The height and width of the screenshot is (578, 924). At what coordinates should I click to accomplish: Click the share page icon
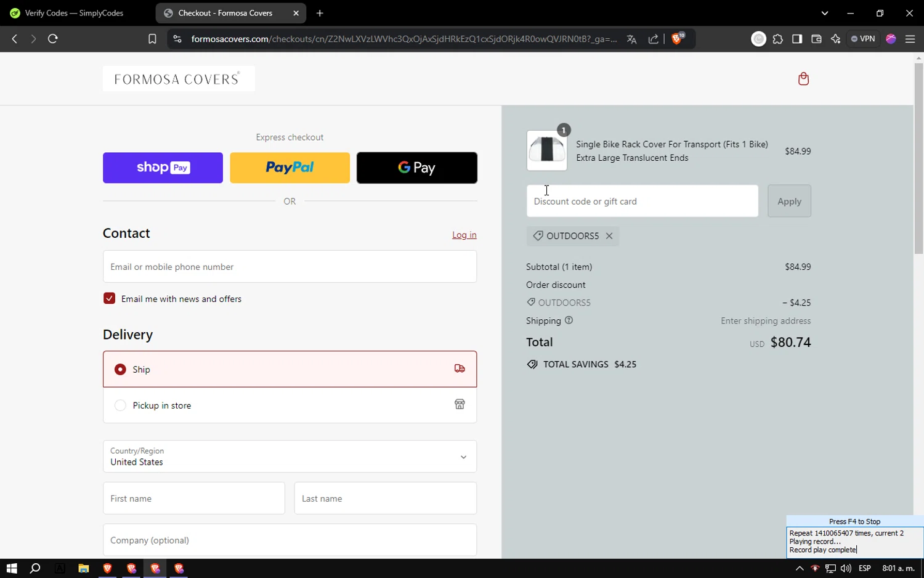(654, 39)
